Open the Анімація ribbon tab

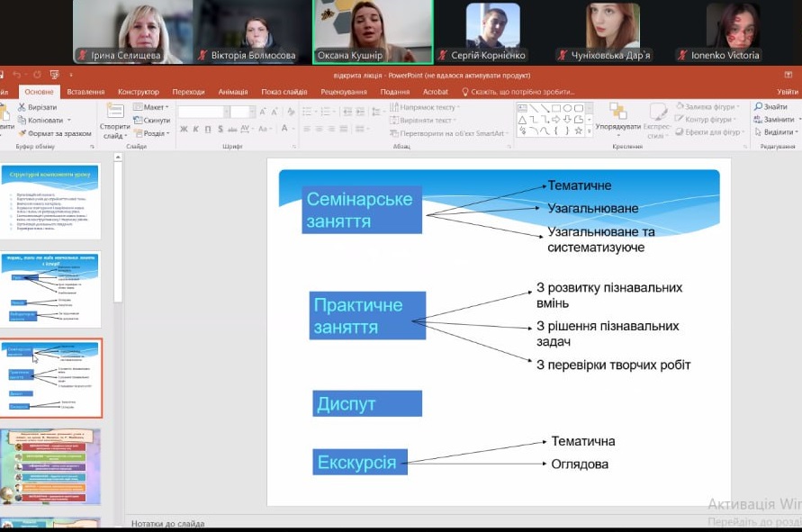point(232,92)
